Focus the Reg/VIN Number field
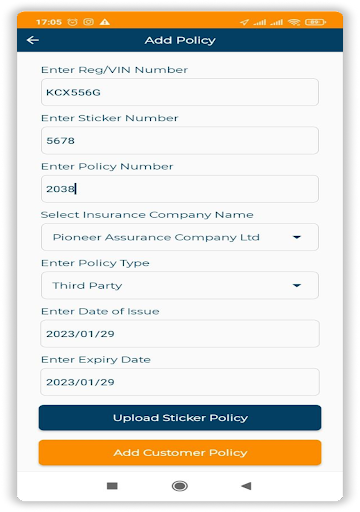 point(180,92)
